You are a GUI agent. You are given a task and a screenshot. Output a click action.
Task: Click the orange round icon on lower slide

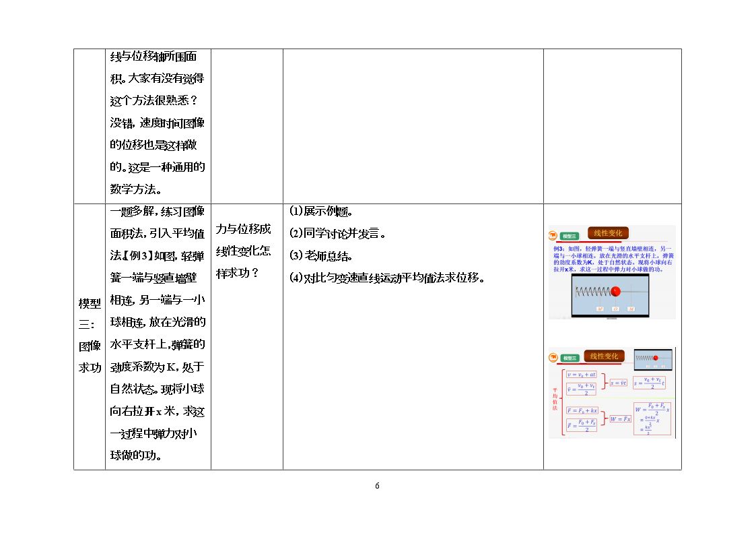(553, 358)
